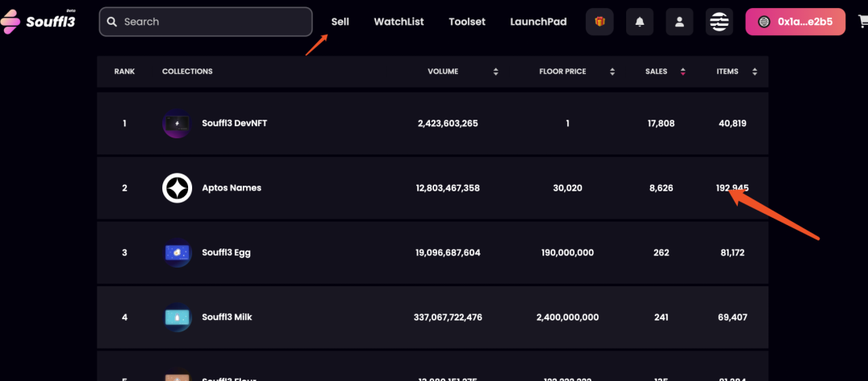Image resolution: width=868 pixels, height=381 pixels.
Task: Open the user profile icon
Action: (680, 22)
